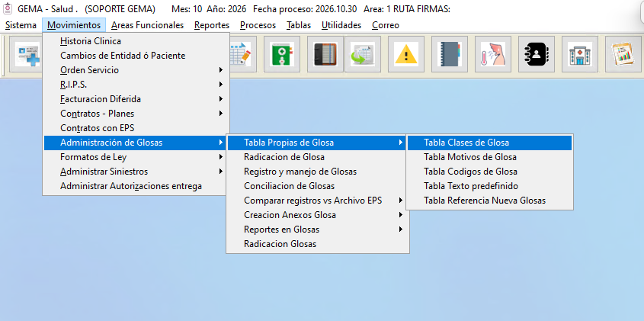Expand the Formatos de Ley submenu

[136, 157]
